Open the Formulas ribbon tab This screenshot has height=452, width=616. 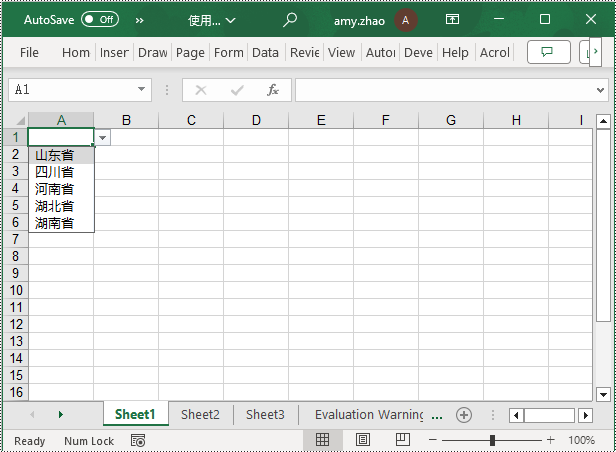point(228,53)
